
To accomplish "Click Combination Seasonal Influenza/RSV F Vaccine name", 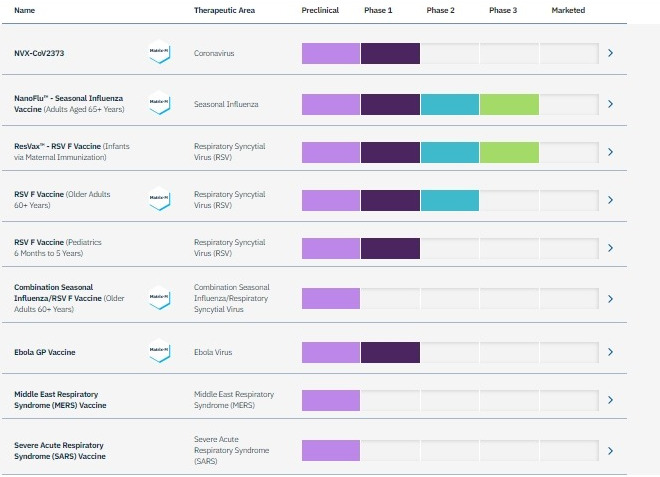I will pos(69,298).
